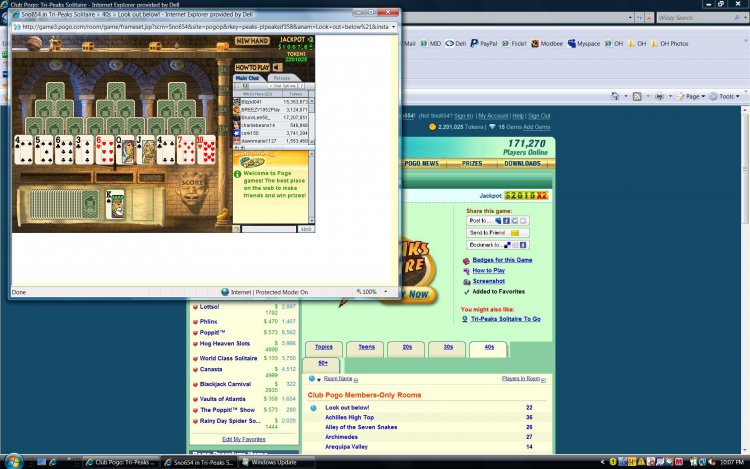750x469 pixels.
Task: Expand the Print button dropdown arrow
Action: [670, 96]
